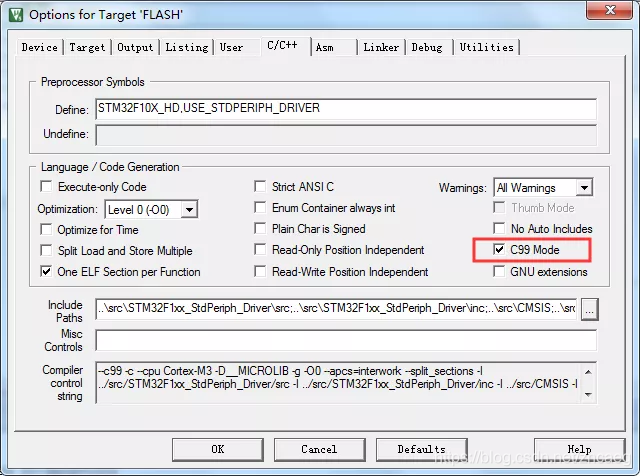The width and height of the screenshot is (640, 476).
Task: Switch to the User tab
Action: point(231,47)
